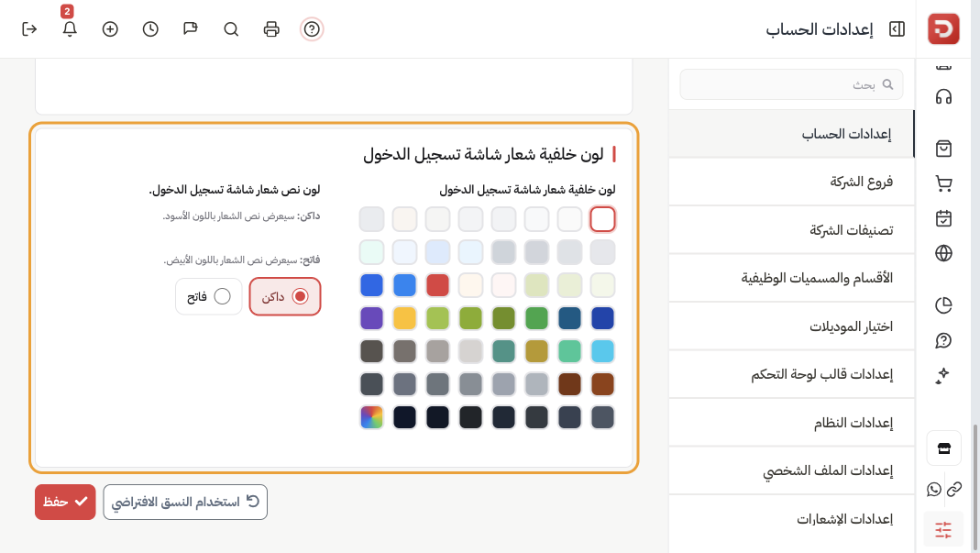
Task: Pick the red color swatch
Action: (x=437, y=285)
